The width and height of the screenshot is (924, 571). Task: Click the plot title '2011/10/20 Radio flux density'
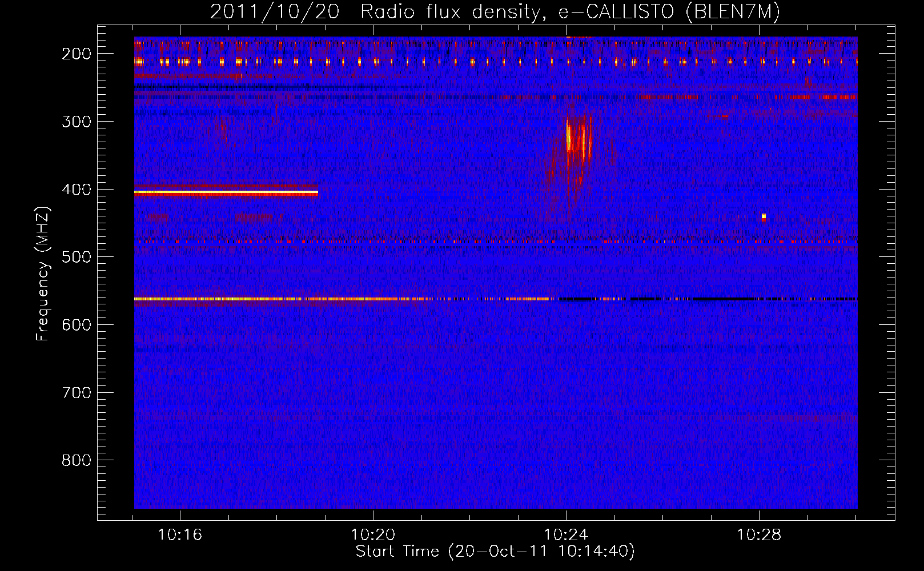point(495,12)
